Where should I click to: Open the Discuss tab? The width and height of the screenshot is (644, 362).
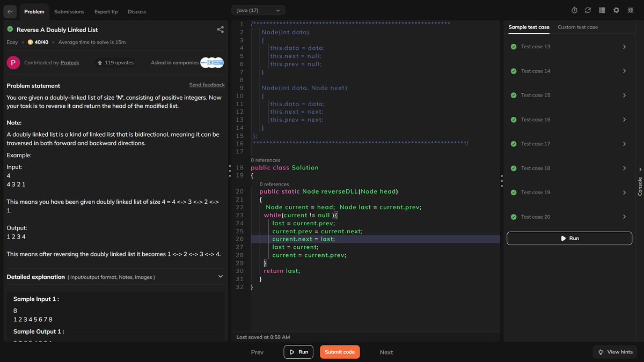pos(137,11)
